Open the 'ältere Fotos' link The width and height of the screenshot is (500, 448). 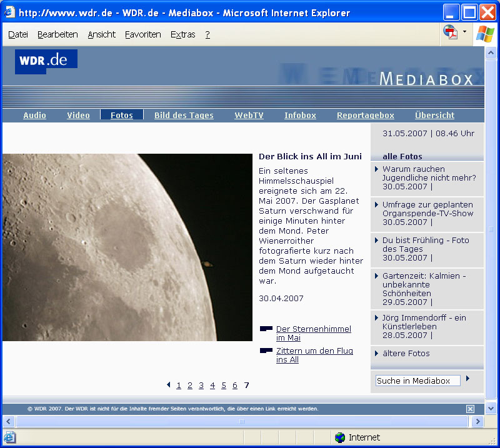coord(406,353)
